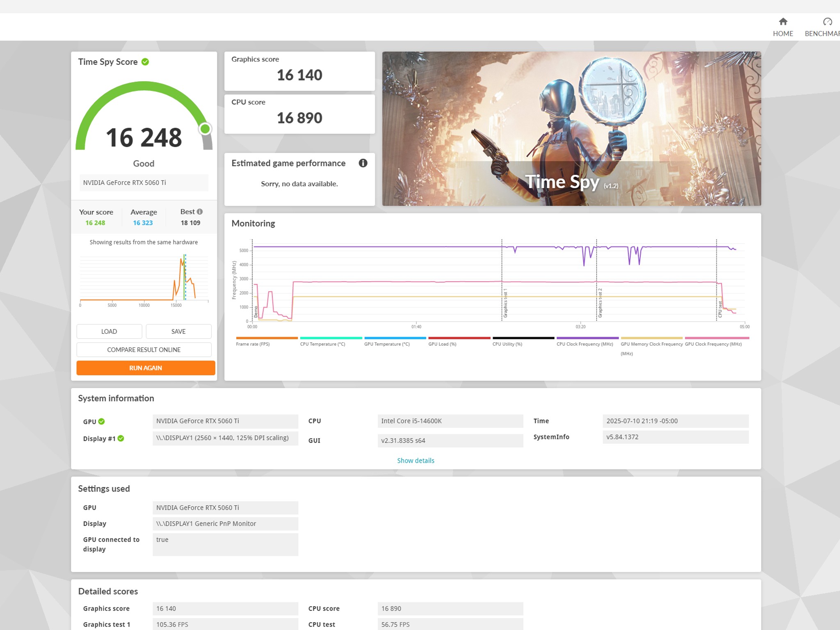
Task: Click Graphics test 2 marker in chart
Action: pos(600,303)
